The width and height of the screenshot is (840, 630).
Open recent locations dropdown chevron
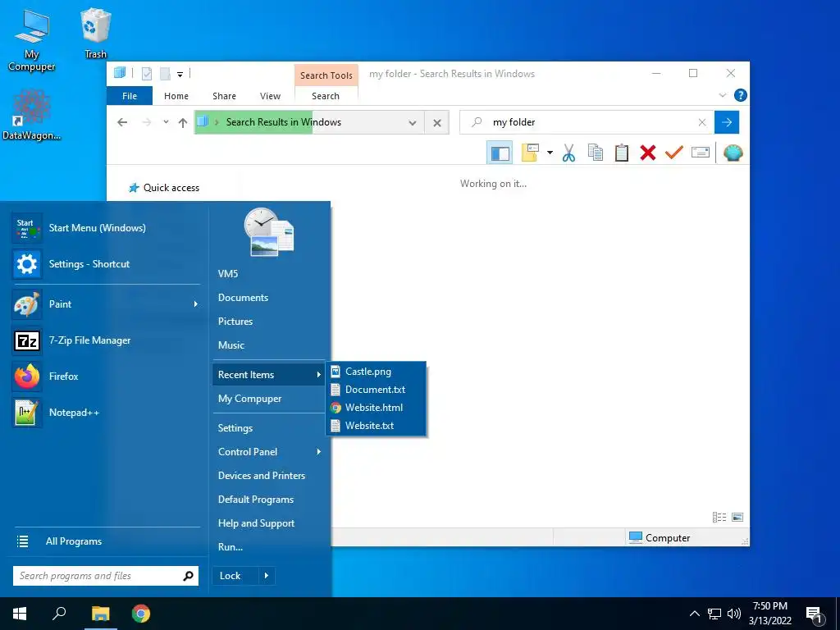pyautogui.click(x=166, y=122)
